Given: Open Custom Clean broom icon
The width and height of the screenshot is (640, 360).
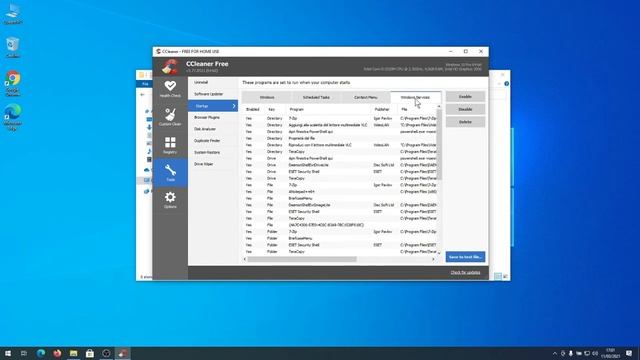Looking at the screenshot, I should point(170,117).
